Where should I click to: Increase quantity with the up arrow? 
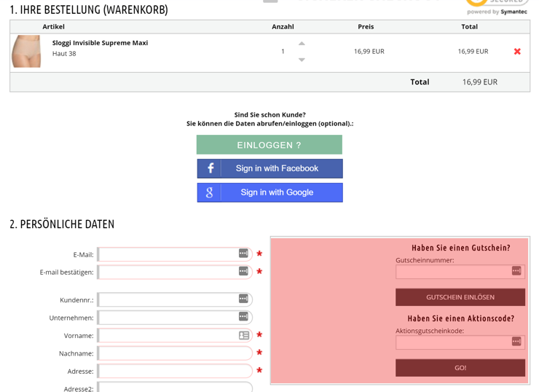302,44
